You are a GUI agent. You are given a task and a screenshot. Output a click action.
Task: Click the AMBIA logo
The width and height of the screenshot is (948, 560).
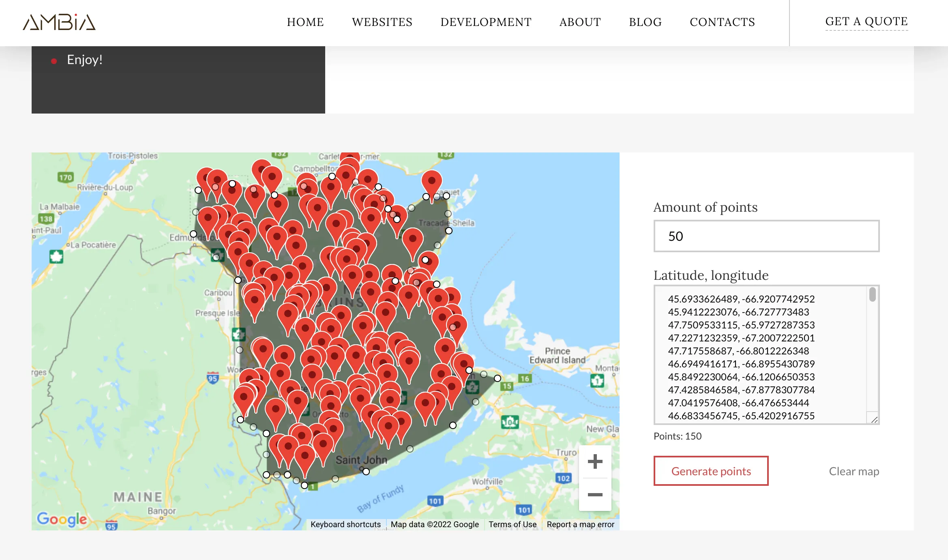tap(59, 22)
